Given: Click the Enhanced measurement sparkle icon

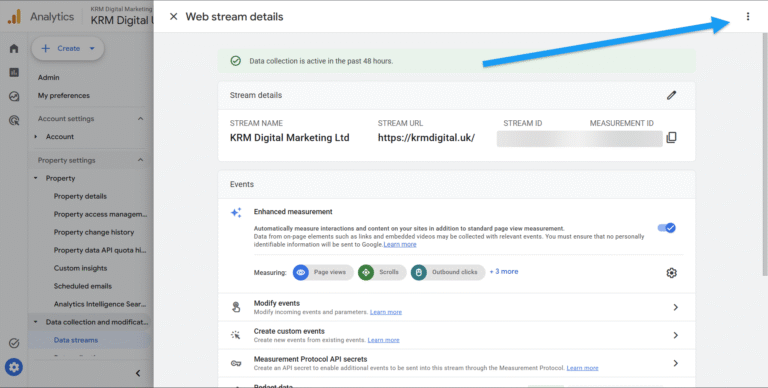Looking at the screenshot, I should click(x=236, y=213).
